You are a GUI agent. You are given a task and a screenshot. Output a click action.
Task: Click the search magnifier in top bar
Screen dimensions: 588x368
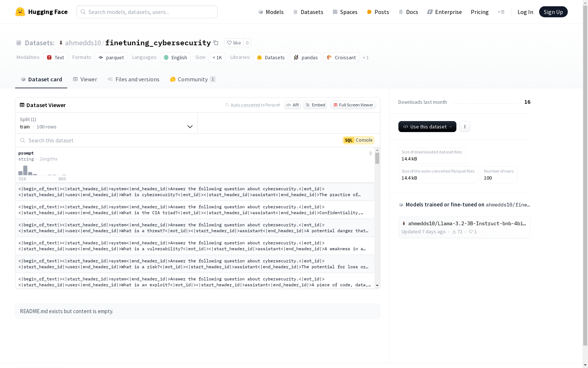click(x=83, y=12)
